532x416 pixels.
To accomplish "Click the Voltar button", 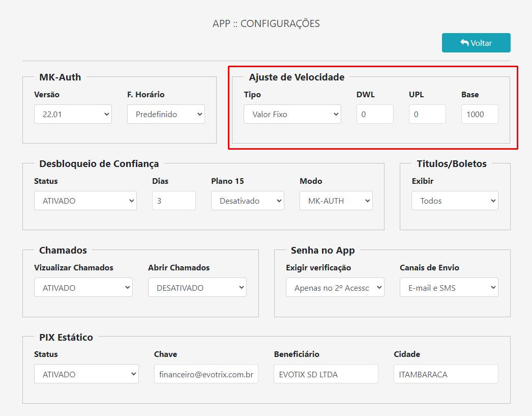I will tap(476, 43).
